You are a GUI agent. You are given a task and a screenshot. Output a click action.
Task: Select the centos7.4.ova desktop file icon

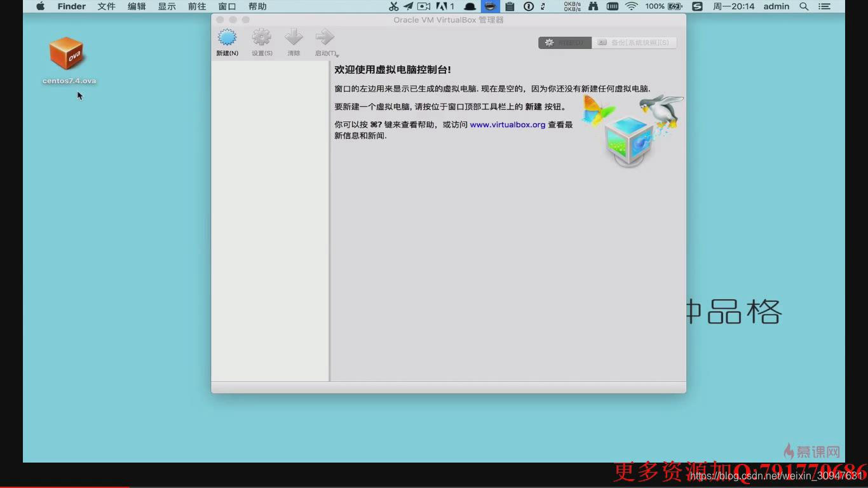(x=67, y=54)
